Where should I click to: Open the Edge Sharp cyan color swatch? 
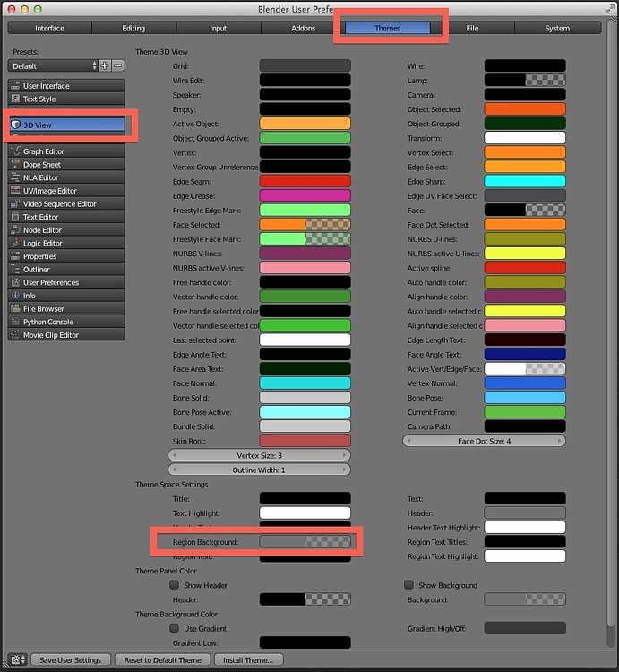click(525, 181)
